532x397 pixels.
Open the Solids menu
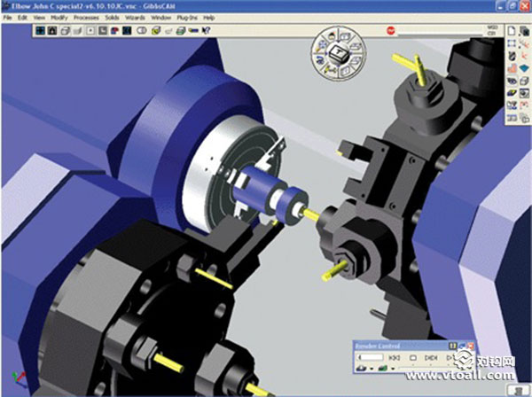click(x=112, y=18)
